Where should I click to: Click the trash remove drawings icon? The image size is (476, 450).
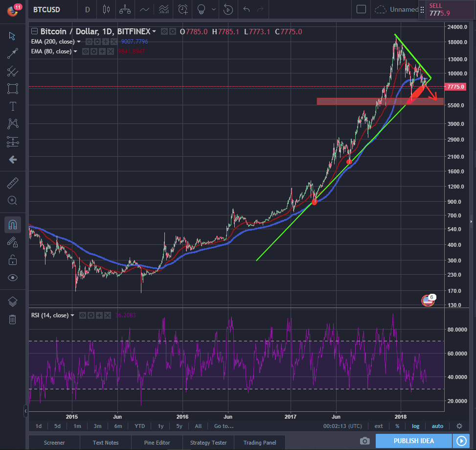tap(12, 319)
